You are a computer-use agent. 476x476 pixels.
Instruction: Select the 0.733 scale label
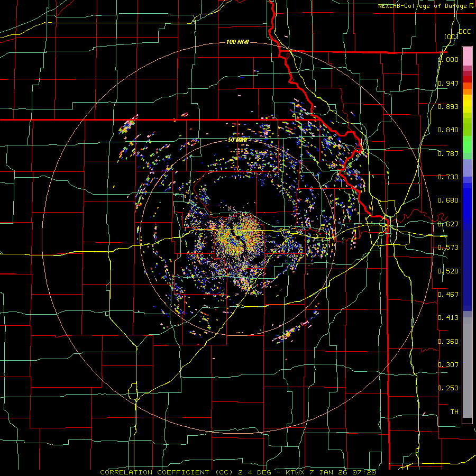pos(448,177)
